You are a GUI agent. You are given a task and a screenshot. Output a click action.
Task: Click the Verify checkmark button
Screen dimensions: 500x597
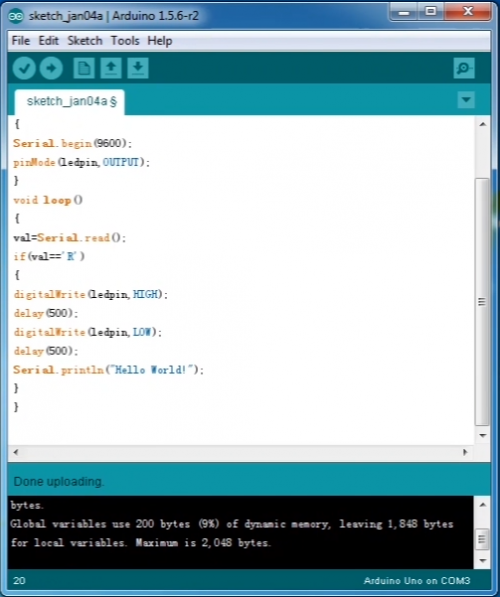24,68
